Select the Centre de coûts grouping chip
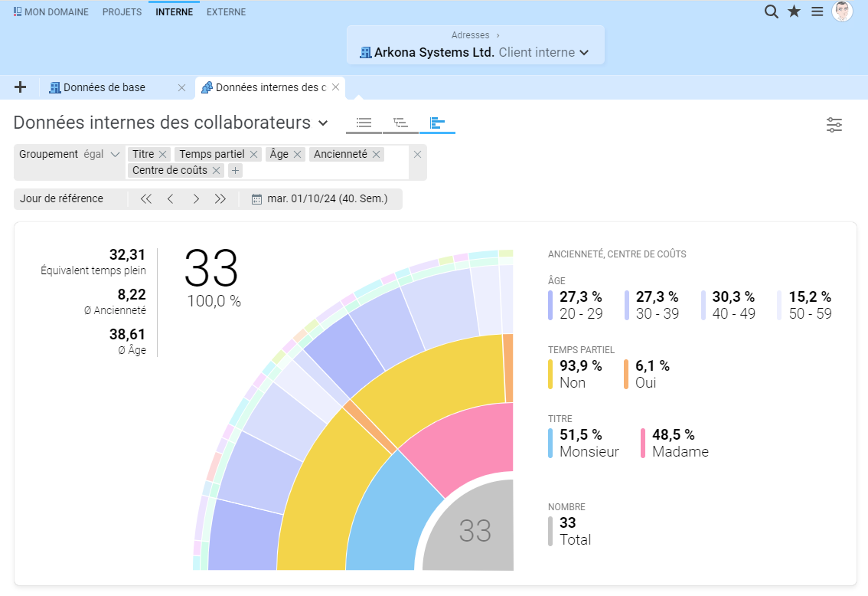 tap(169, 170)
